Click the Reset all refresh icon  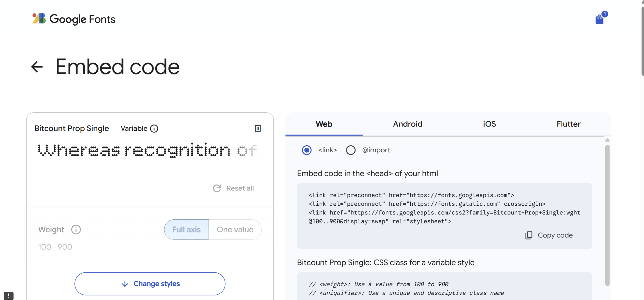pyautogui.click(x=217, y=188)
